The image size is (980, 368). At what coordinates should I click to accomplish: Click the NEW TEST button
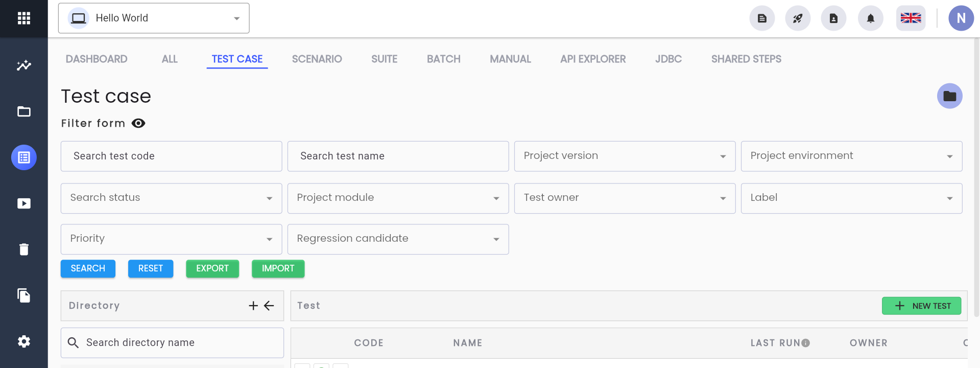[921, 306]
